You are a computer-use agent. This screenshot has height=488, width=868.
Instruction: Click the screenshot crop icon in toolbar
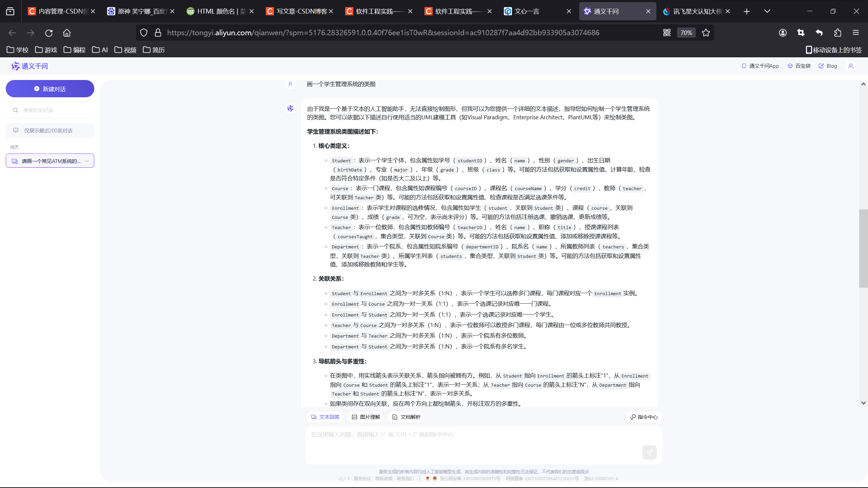(801, 33)
